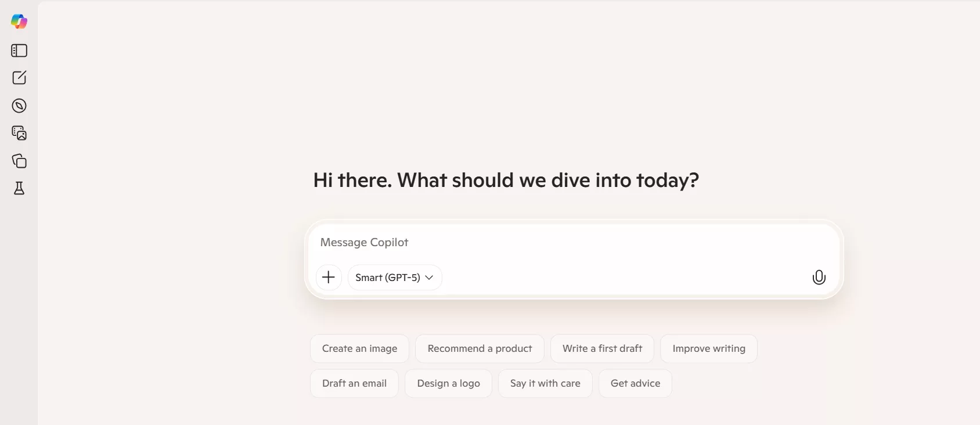Open the image library icon
Screen dimensions: 980x425
(19, 133)
